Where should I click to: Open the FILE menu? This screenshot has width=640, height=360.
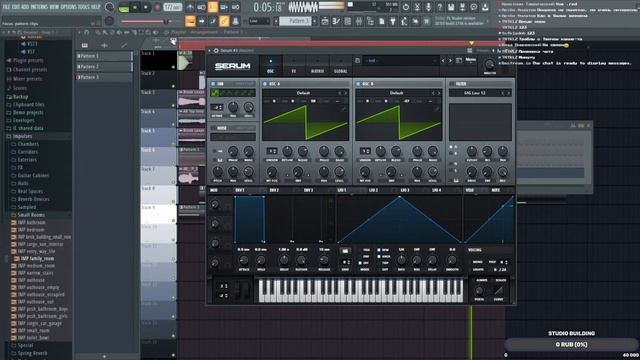(x=7, y=7)
